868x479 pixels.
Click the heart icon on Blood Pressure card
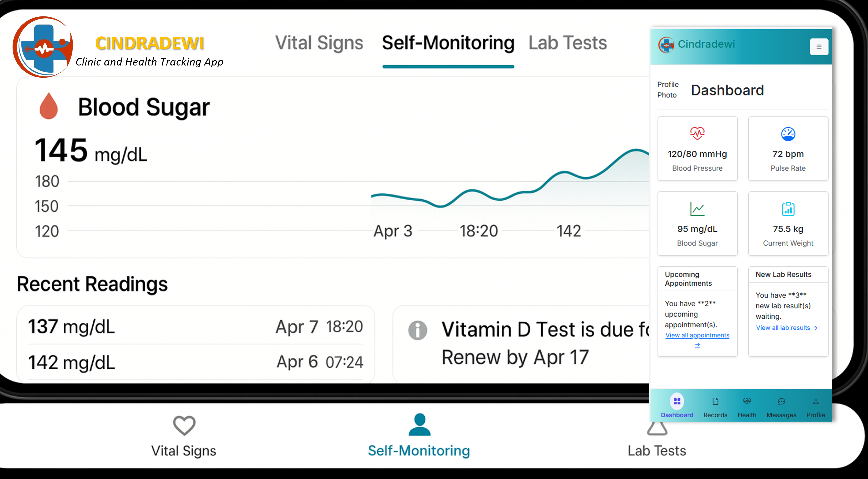(x=697, y=133)
